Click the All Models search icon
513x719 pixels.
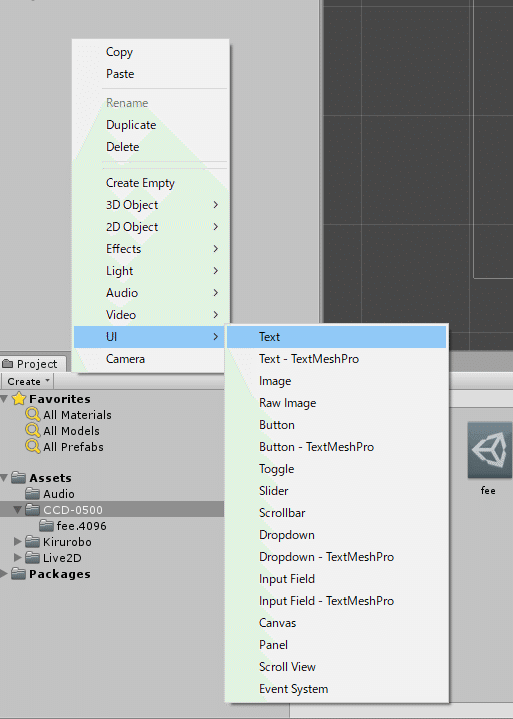(x=33, y=431)
